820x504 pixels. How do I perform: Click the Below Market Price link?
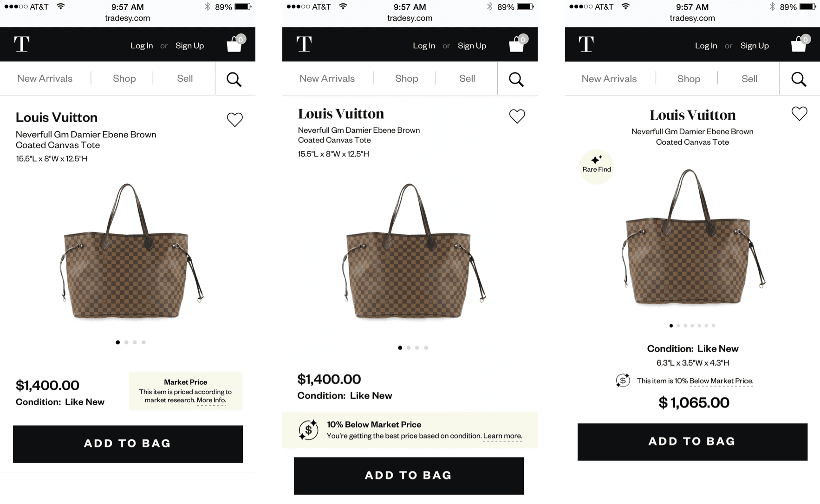click(x=721, y=381)
